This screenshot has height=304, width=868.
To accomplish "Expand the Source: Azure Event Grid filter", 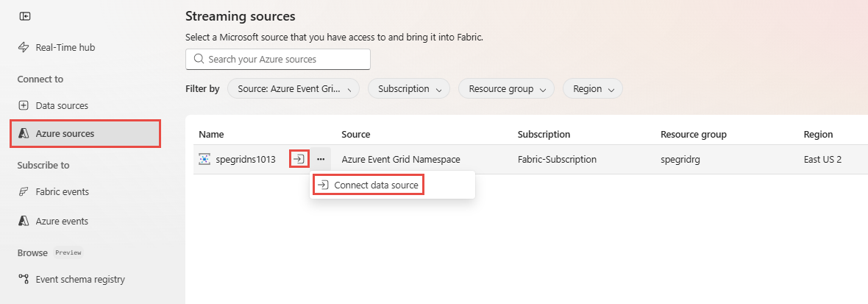I will tap(294, 89).
